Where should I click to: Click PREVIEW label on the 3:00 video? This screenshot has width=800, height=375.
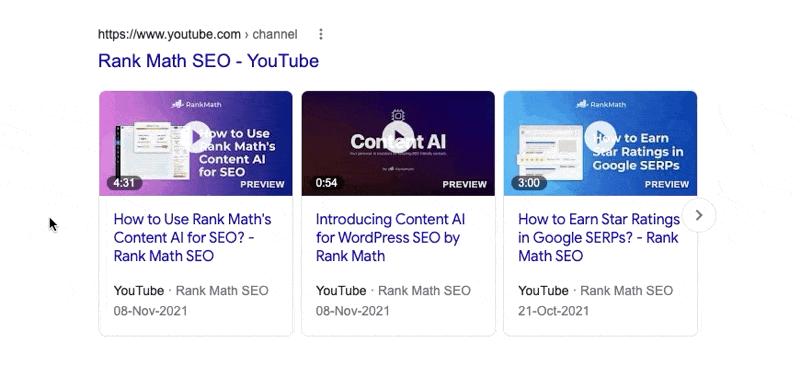(x=667, y=184)
